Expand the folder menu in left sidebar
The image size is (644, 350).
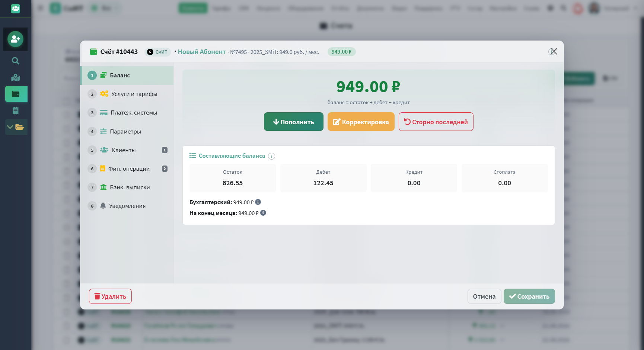click(x=16, y=127)
